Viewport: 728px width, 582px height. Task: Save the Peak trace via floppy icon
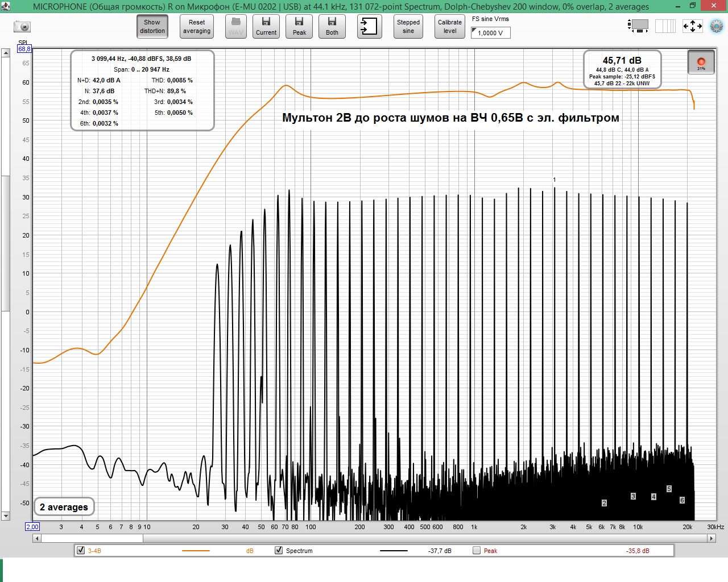299,26
